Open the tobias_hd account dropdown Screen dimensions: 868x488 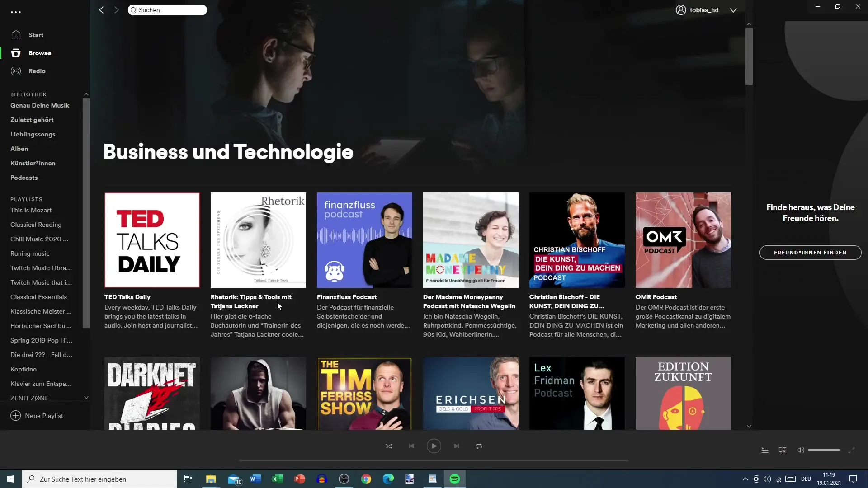coord(733,10)
